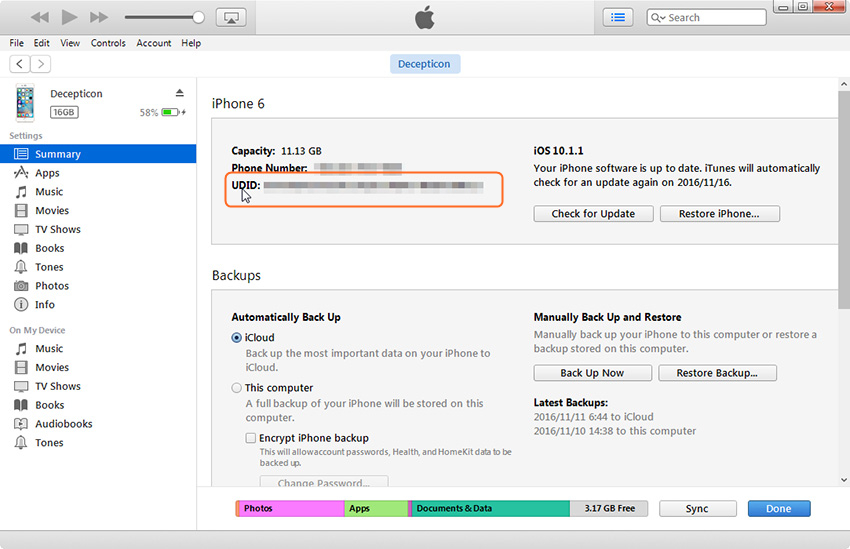Image resolution: width=850 pixels, height=549 pixels.
Task: Open Books under On My Device
Action: (x=98, y=405)
